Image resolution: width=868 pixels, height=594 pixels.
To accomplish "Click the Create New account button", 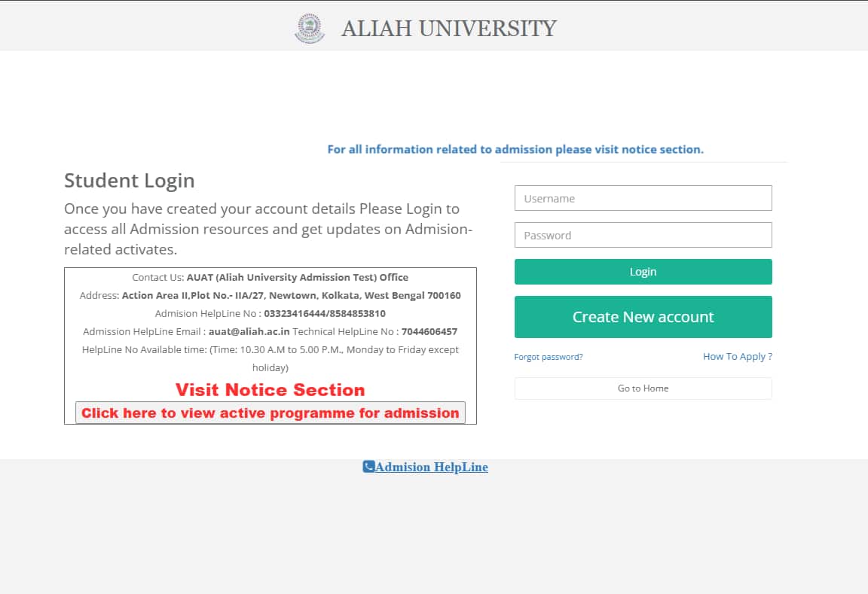I will pos(643,317).
